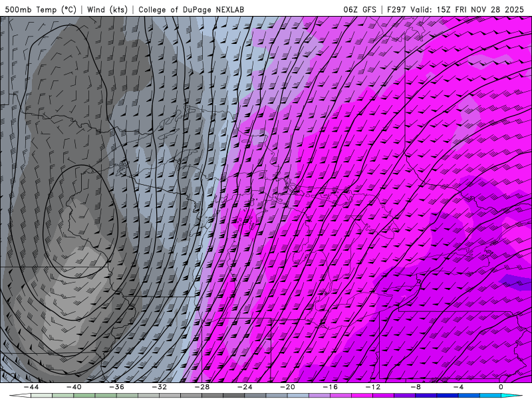Viewport: 532px width, 399px height.
Task: Click the 'F297' forecast hour label
Action: coord(396,9)
